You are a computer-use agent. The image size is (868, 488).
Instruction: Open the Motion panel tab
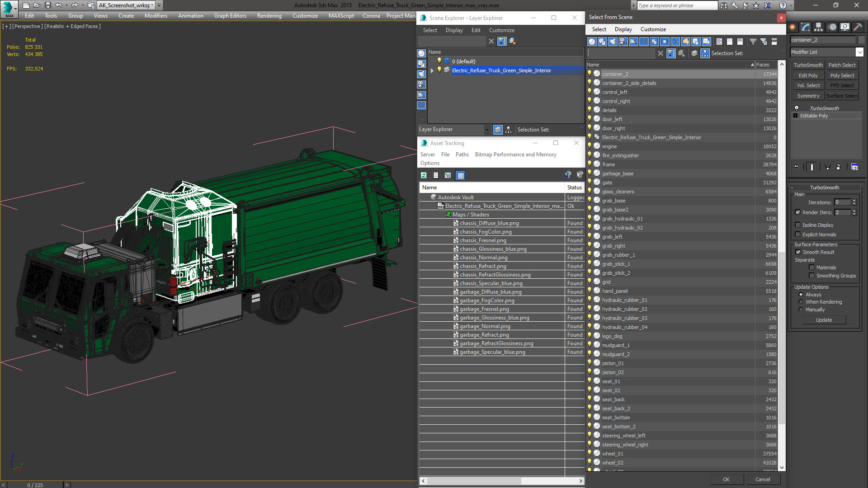coord(832,27)
